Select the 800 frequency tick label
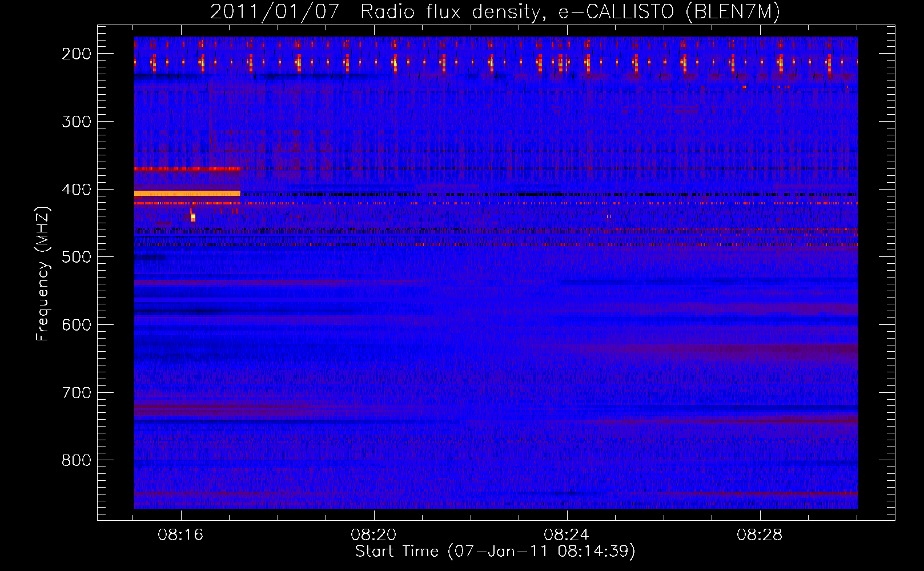Screen dimensions: 924x571 coord(77,460)
